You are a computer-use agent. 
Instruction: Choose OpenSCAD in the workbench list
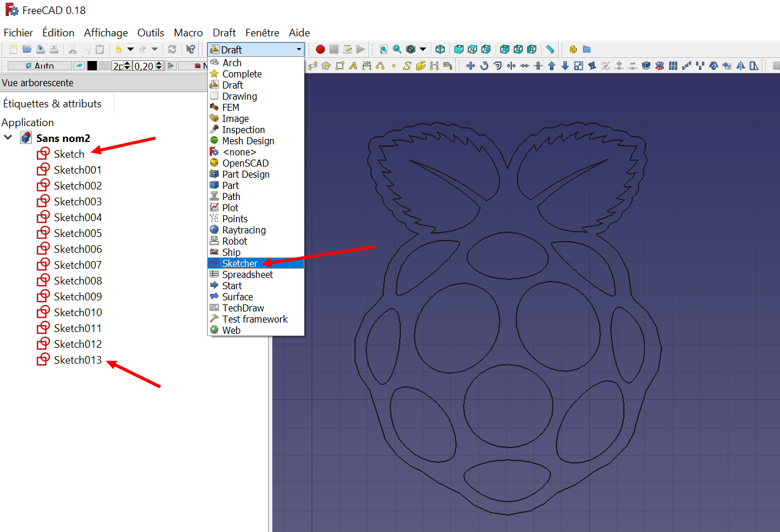pyautogui.click(x=256, y=163)
